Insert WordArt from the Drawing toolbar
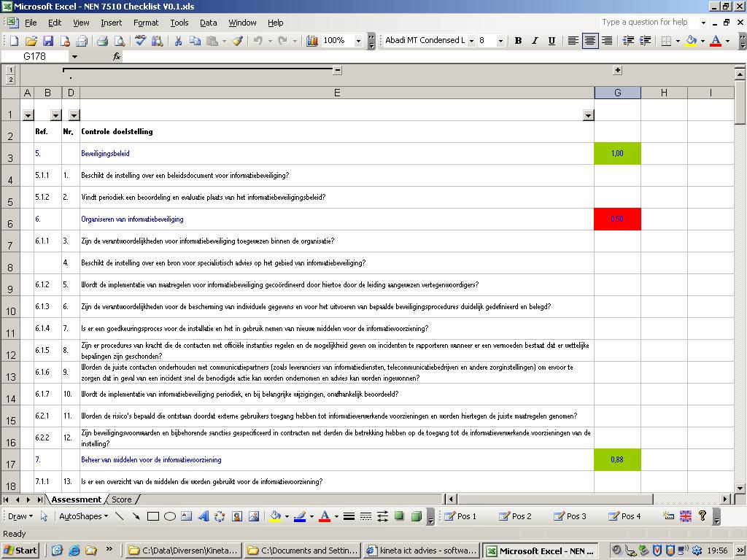Viewport: 747px width, 560px height. (x=204, y=516)
